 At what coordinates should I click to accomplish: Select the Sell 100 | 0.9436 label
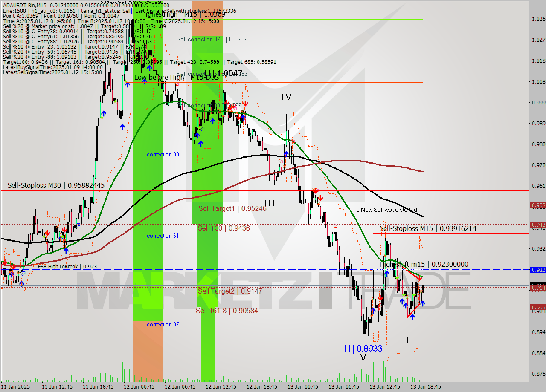224,228
